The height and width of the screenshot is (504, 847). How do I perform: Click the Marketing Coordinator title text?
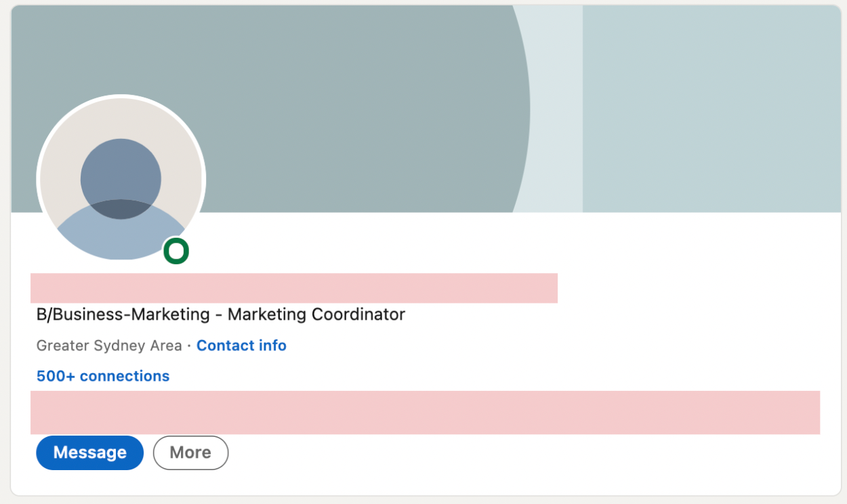tap(316, 314)
